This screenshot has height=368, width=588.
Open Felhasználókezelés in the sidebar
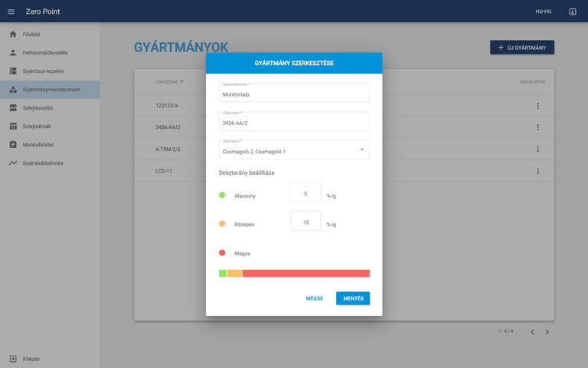point(45,53)
